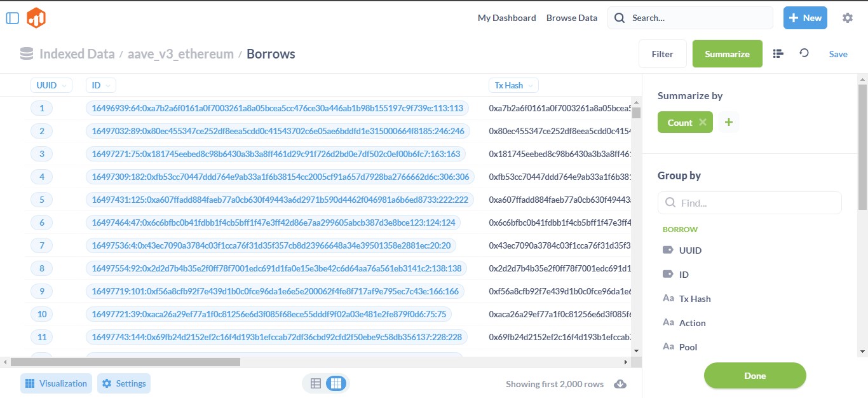
Task: Open the settings gear in top bar
Action: pos(847,18)
